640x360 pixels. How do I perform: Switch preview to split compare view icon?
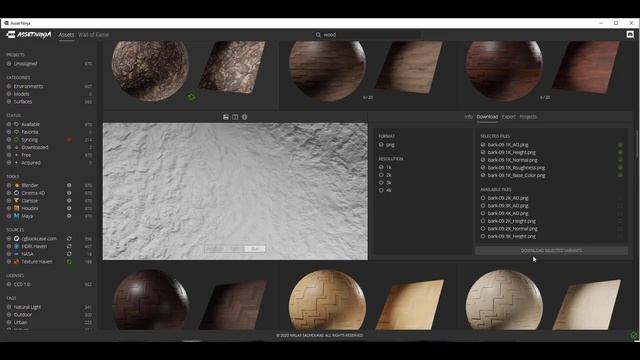coord(235,117)
